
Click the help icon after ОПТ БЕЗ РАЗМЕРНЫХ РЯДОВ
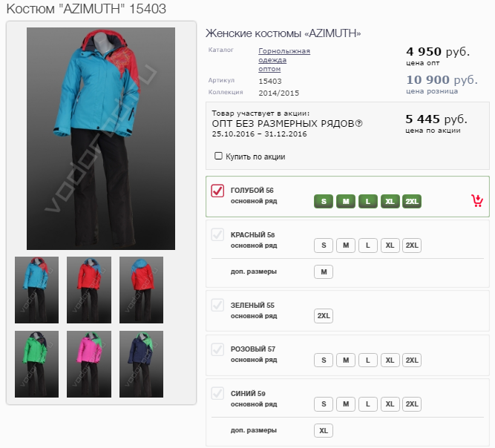point(359,123)
